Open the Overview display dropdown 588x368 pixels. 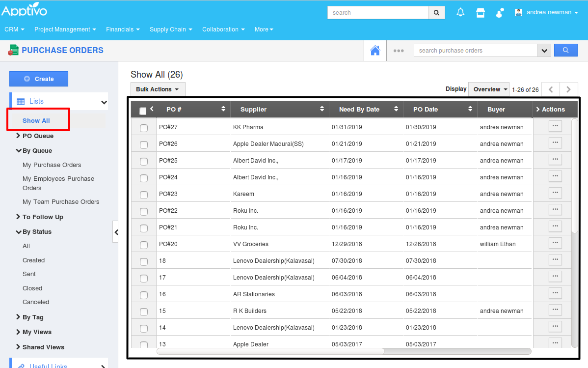pos(489,89)
